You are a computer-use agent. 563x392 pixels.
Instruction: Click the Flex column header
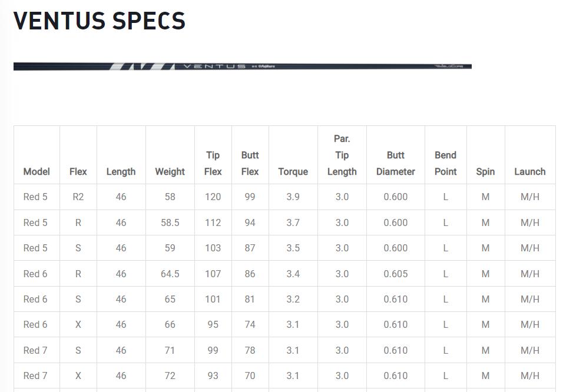78,172
